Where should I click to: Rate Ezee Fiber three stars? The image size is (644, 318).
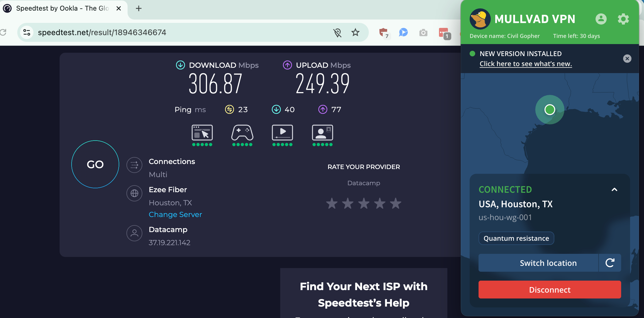[x=364, y=203]
